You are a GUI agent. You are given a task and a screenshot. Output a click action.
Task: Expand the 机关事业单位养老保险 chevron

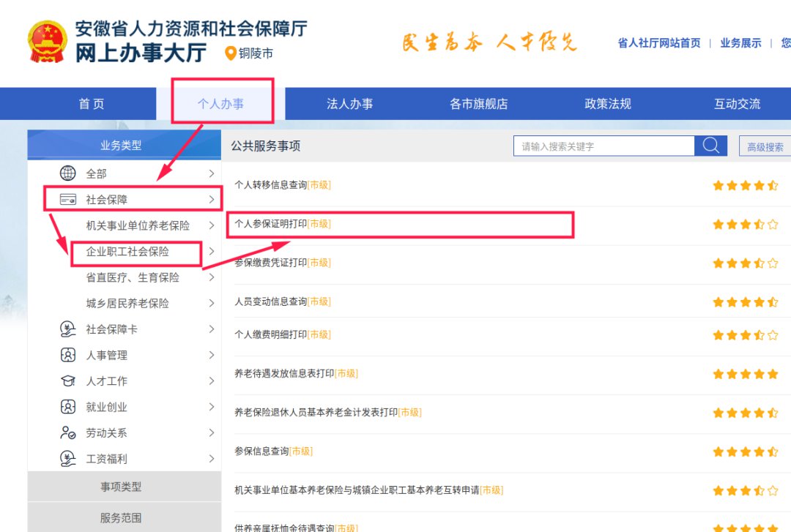click(x=211, y=225)
